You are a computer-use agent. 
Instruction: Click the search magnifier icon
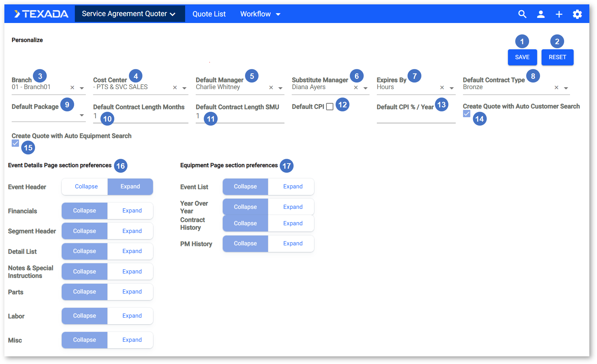click(522, 14)
